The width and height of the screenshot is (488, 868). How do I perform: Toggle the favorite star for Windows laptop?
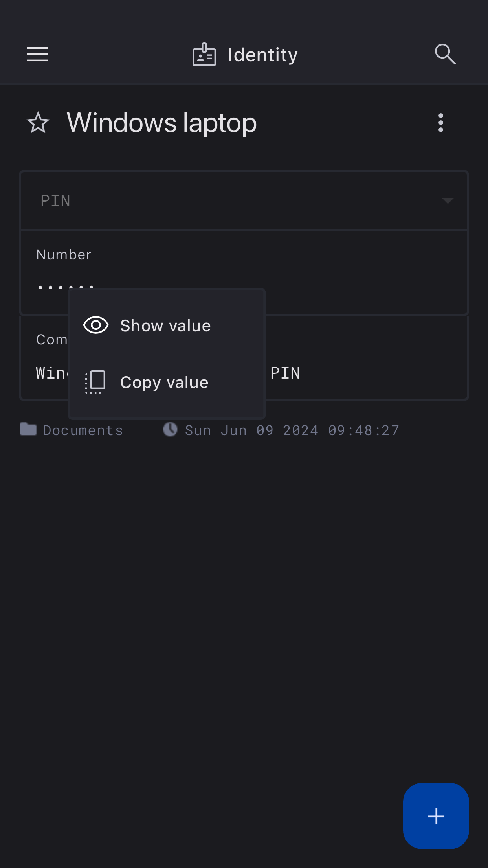(38, 123)
